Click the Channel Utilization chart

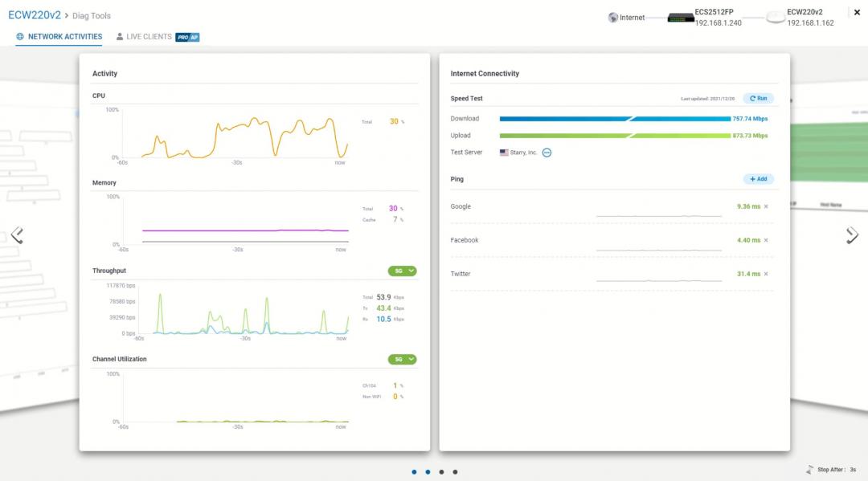click(235, 400)
